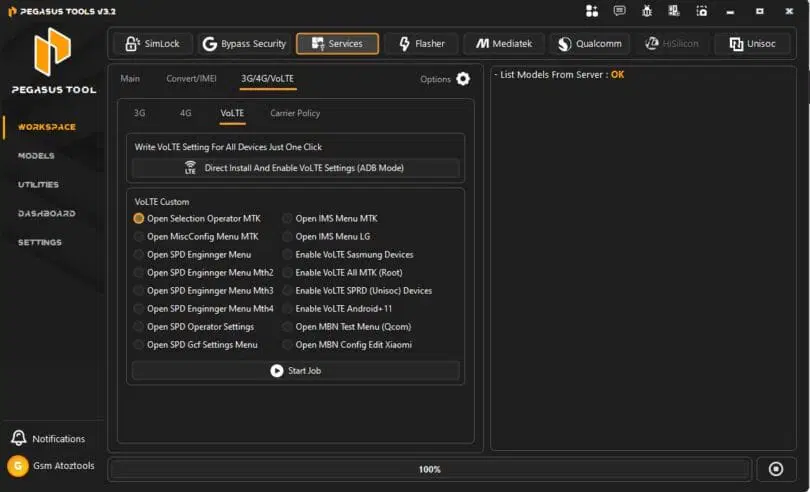Screen dimensions: 810x492
Task: Click the Notifications bell icon
Action: click(19, 438)
